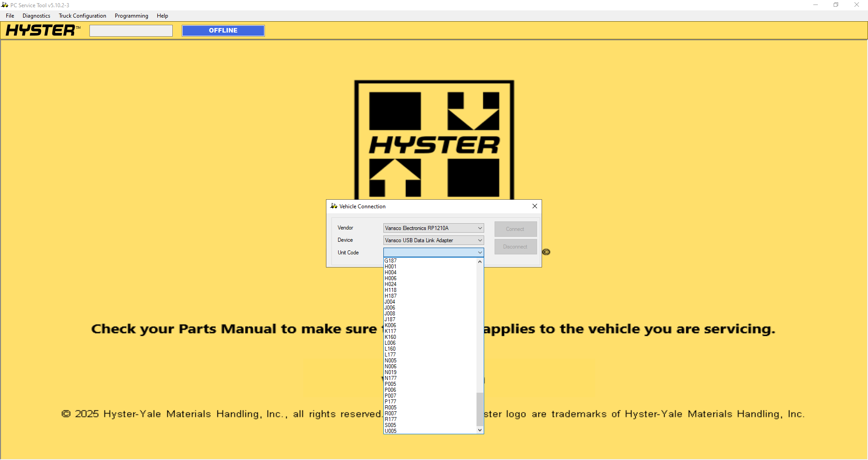
Task: Select unit code J187
Action: (430, 319)
